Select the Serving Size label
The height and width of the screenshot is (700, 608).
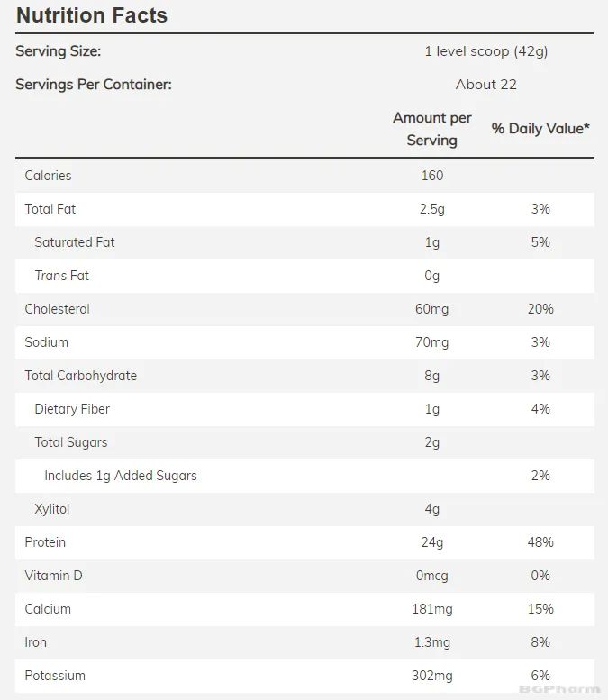click(59, 51)
